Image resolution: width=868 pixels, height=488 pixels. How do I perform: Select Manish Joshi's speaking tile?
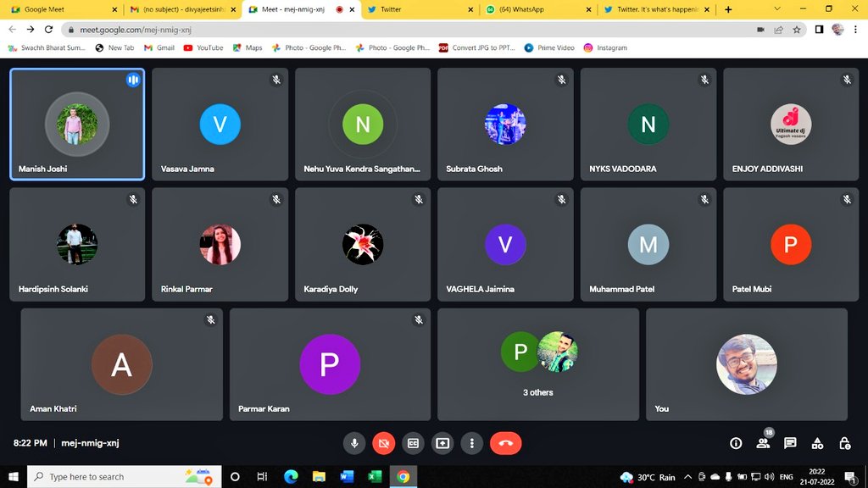click(77, 125)
